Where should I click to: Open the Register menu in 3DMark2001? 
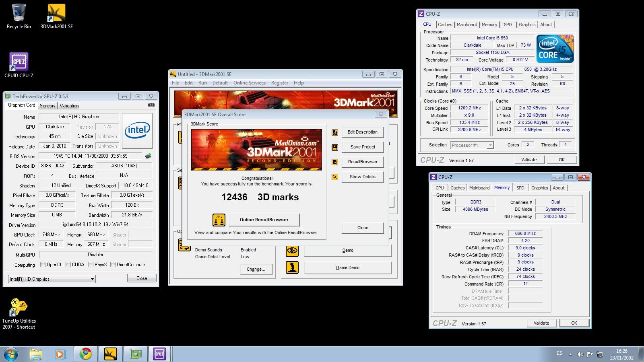[x=280, y=83]
